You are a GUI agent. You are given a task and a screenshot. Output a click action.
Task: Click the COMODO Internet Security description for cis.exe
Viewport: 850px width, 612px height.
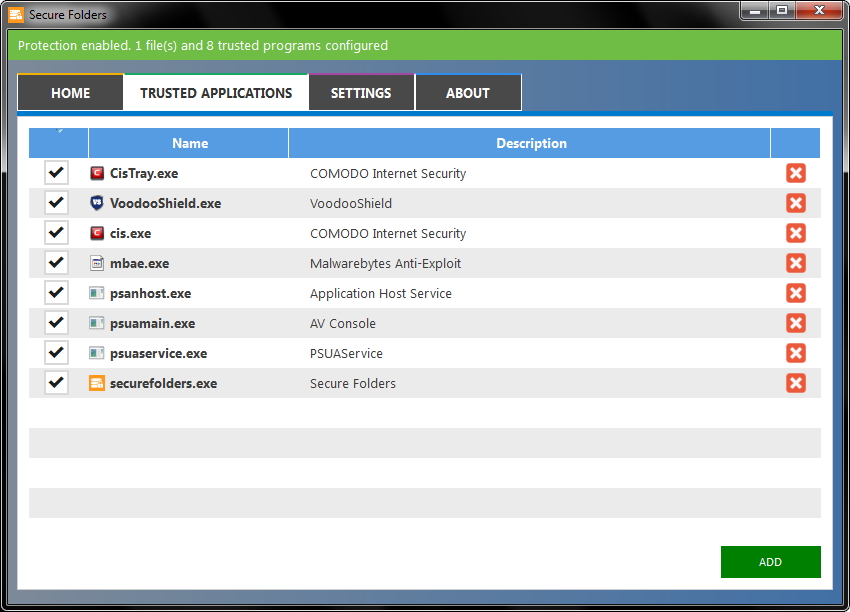388,234
